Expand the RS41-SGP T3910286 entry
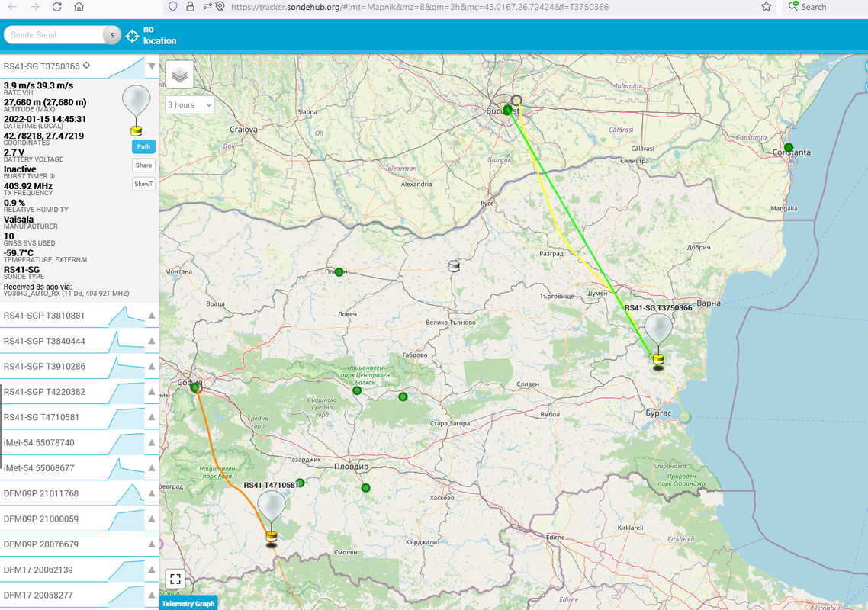868x610 pixels. pyautogui.click(x=152, y=367)
